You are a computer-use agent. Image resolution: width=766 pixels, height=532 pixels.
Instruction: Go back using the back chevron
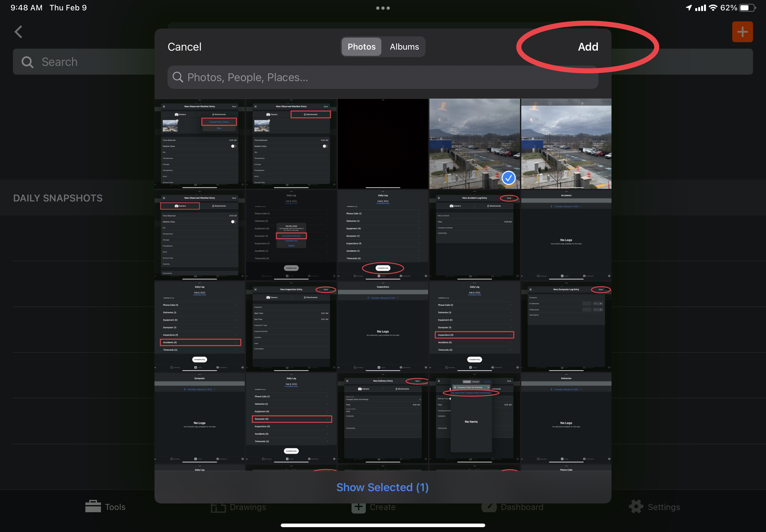click(19, 32)
